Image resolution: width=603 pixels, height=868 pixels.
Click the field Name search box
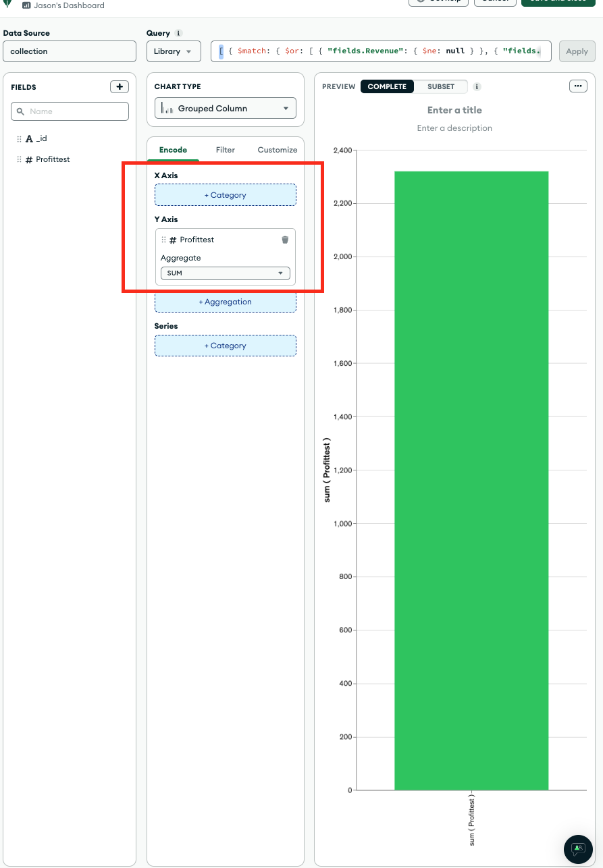[x=70, y=111]
